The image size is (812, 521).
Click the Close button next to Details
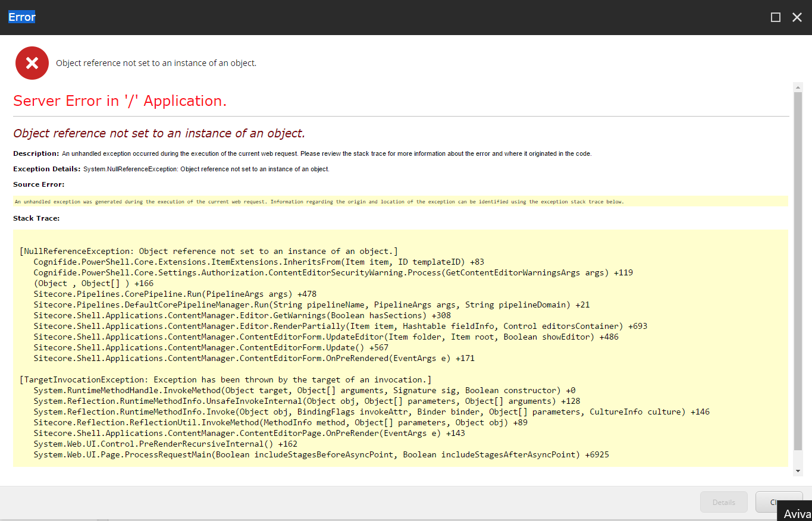point(778,502)
